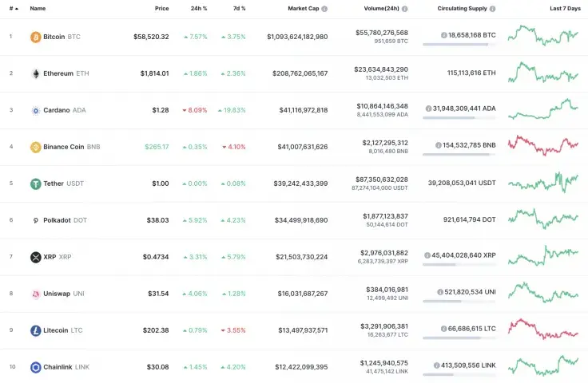Sort by the Name column header

(38, 8)
